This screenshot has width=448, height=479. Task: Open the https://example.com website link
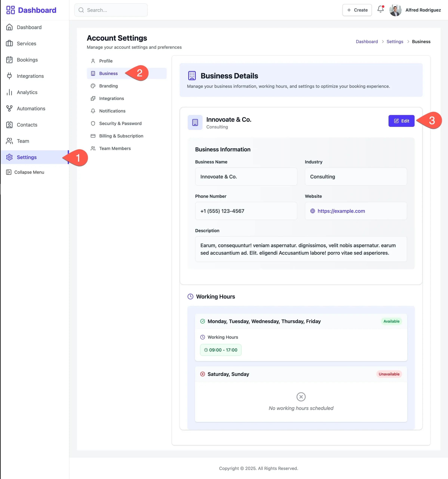coord(341,211)
